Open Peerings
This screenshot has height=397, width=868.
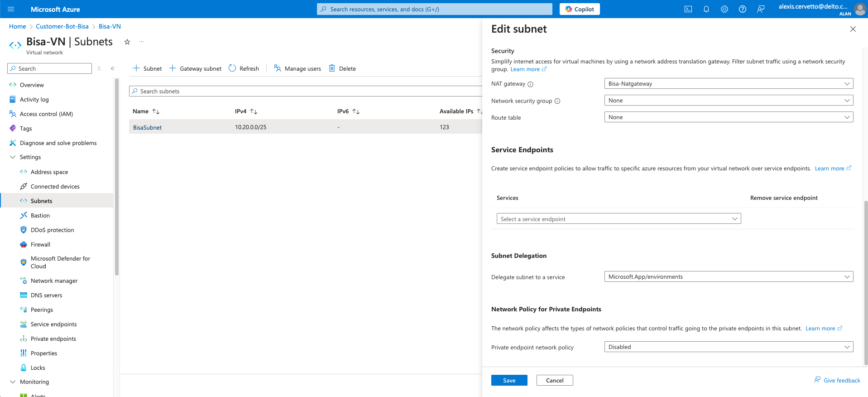[x=42, y=310]
